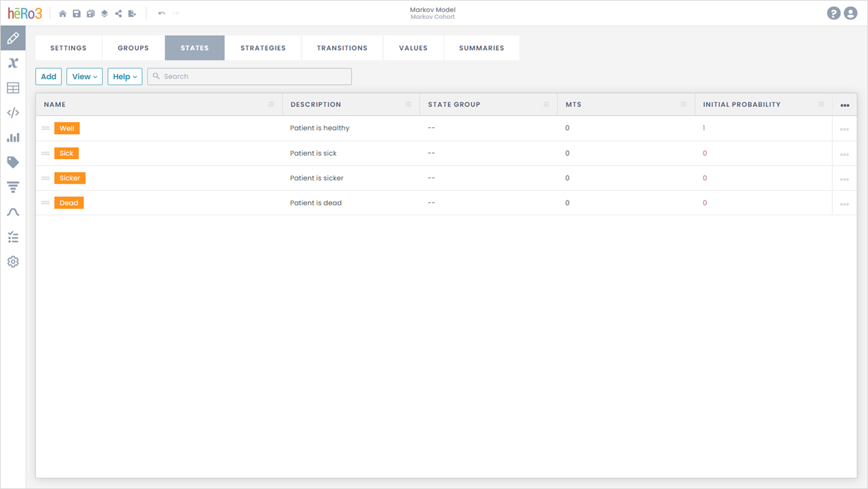Grab the drag handle of the Dead row
Viewport: 868px width, 489px height.
coord(45,203)
